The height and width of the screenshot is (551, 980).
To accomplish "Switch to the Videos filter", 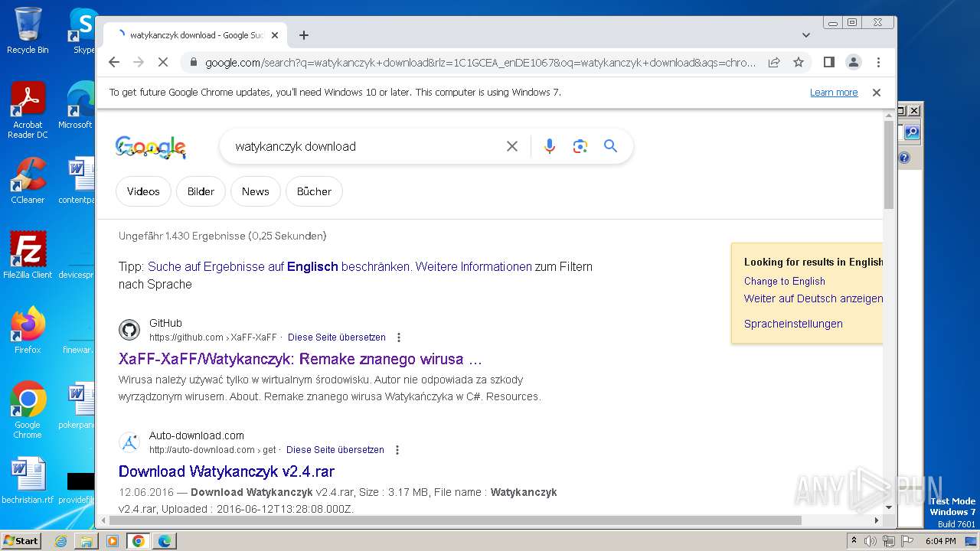I will pyautogui.click(x=143, y=191).
